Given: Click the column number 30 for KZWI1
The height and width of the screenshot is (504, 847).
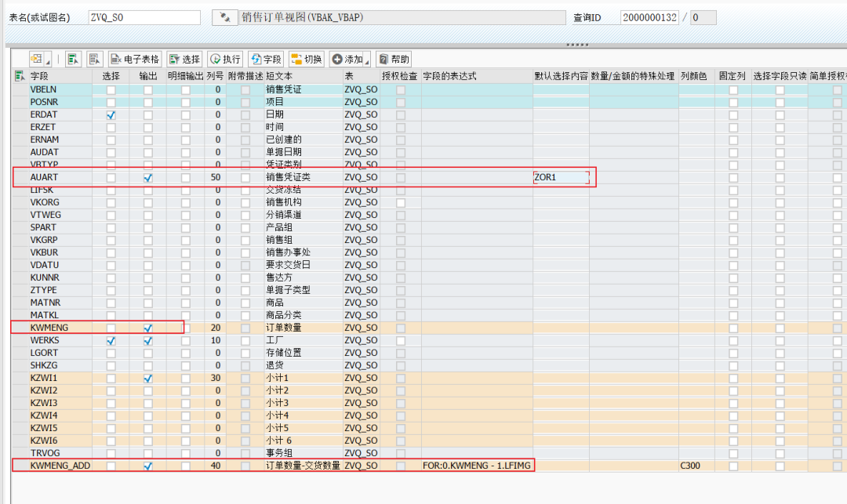Looking at the screenshot, I should click(x=215, y=378).
